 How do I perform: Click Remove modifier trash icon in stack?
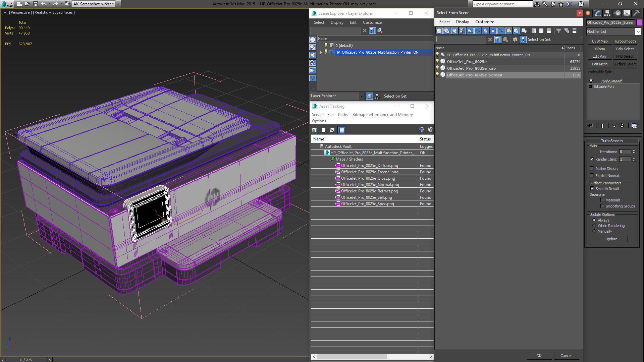[622, 126]
